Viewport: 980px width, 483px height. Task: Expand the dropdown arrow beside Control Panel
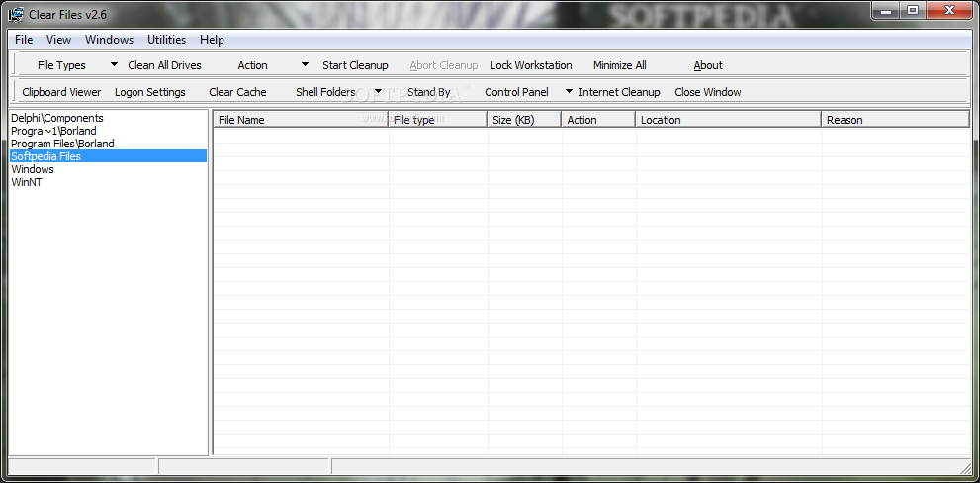569,91
